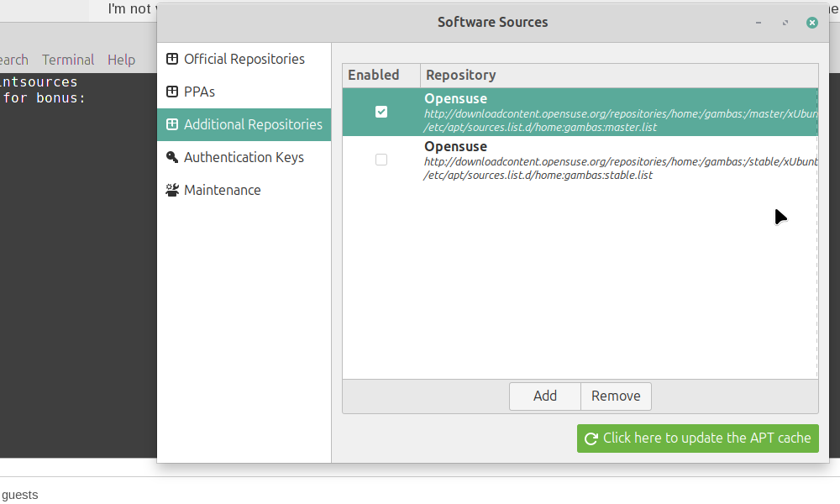840x504 pixels.
Task: Open the Terminal menu
Action: [68, 60]
